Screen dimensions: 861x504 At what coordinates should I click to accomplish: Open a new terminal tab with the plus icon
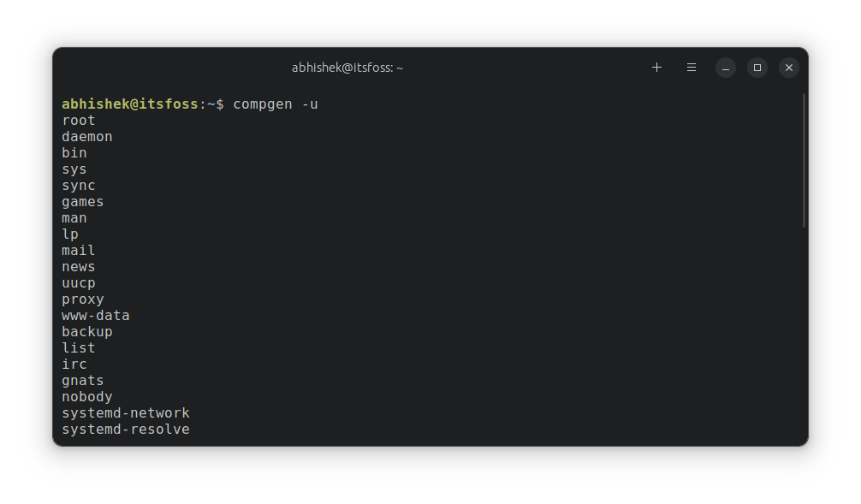656,67
